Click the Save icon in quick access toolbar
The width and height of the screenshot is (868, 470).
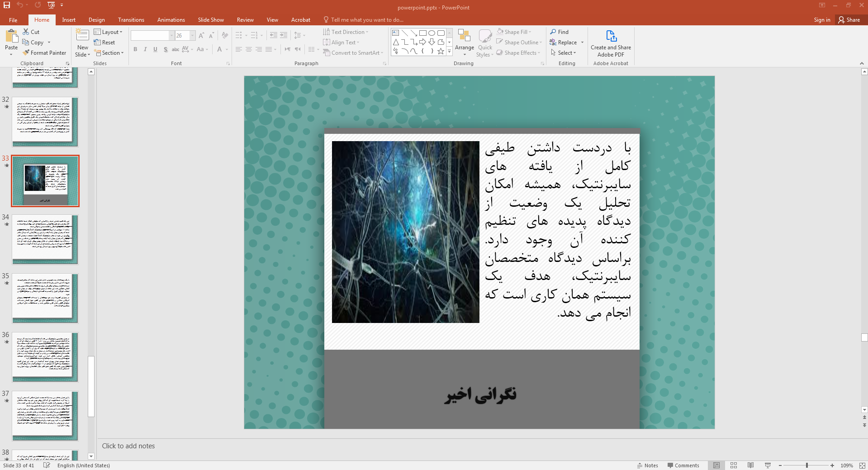click(6, 5)
